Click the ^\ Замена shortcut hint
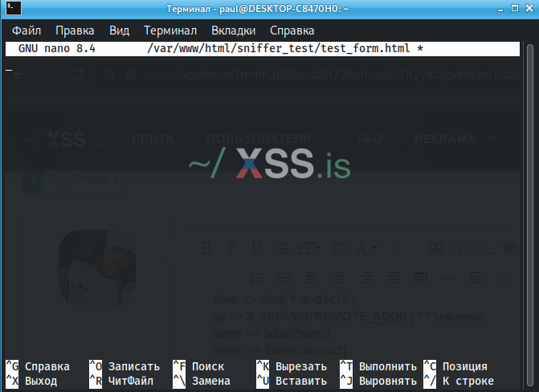 [202, 382]
